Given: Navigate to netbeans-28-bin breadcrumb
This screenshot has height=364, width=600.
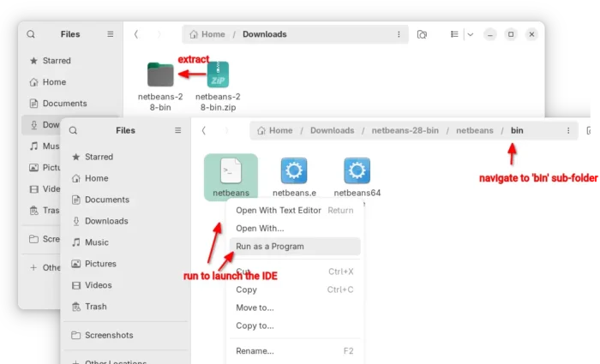Looking at the screenshot, I should [x=405, y=130].
